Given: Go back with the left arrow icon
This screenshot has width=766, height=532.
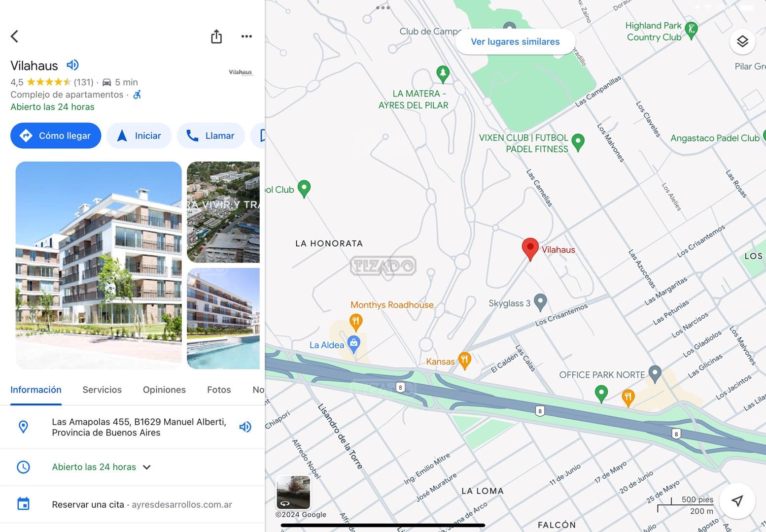Looking at the screenshot, I should click(x=15, y=36).
